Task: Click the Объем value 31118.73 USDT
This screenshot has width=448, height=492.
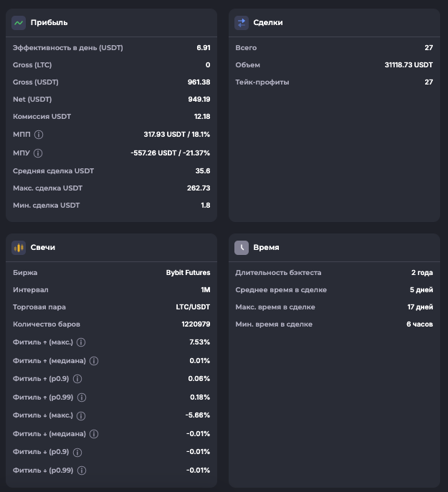Action: tap(409, 65)
